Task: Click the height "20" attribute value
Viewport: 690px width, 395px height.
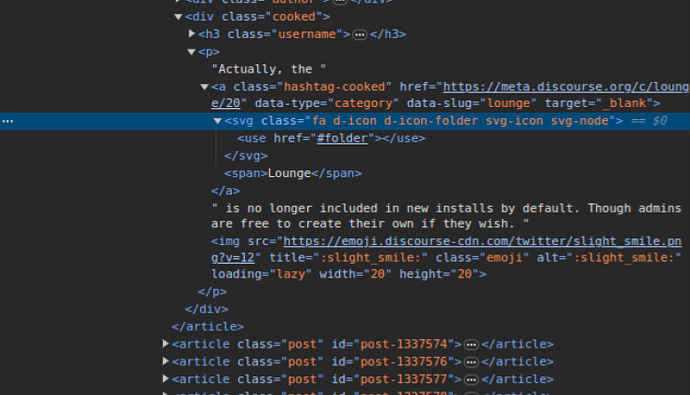Action: pyautogui.click(x=465, y=274)
